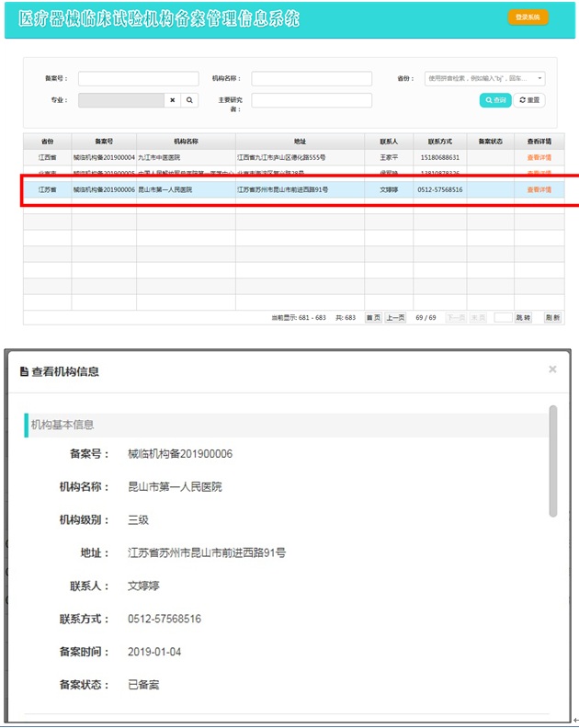The height and width of the screenshot is (728, 579).
Task: Go to first page with 首页 button
Action: pos(373,317)
